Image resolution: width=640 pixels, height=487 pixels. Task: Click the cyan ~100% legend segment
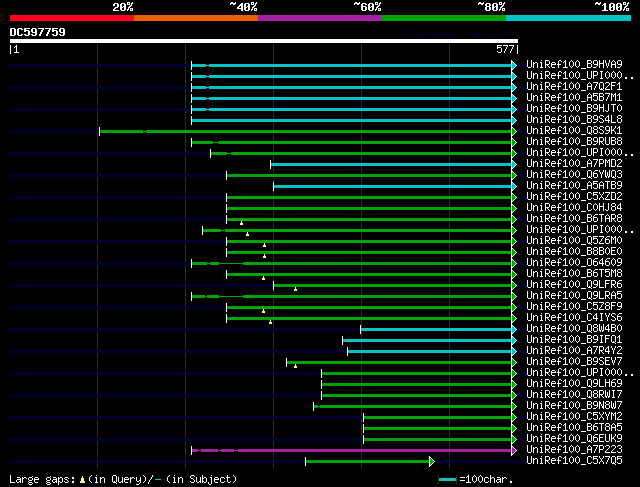pos(569,18)
